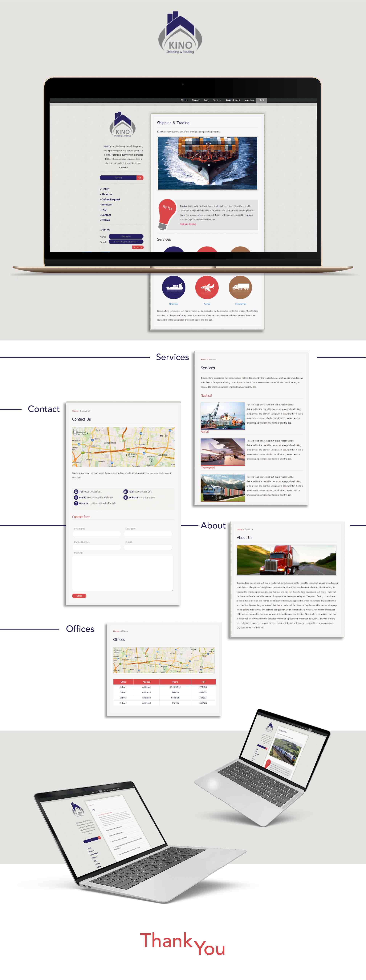Select the HOME tab in top navigation
Screen dimensions: 366x980
tap(262, 100)
